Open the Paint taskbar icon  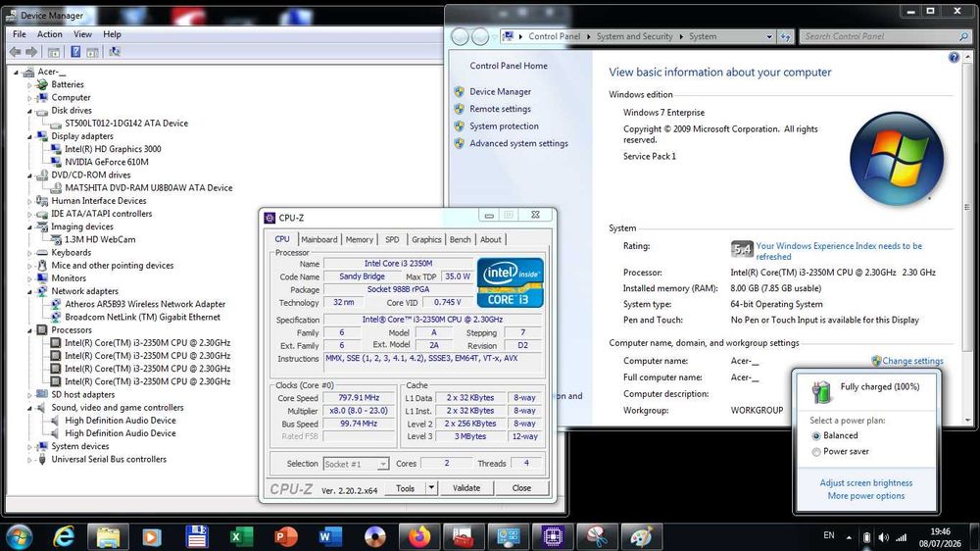pos(642,536)
